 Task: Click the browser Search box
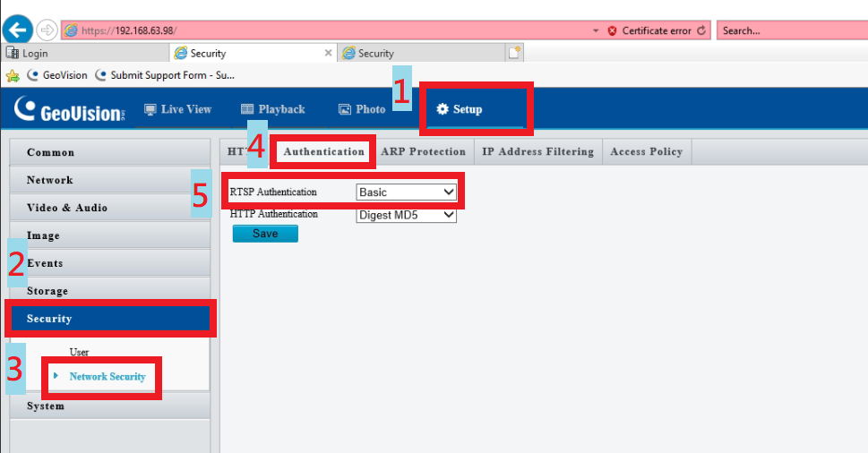point(792,31)
